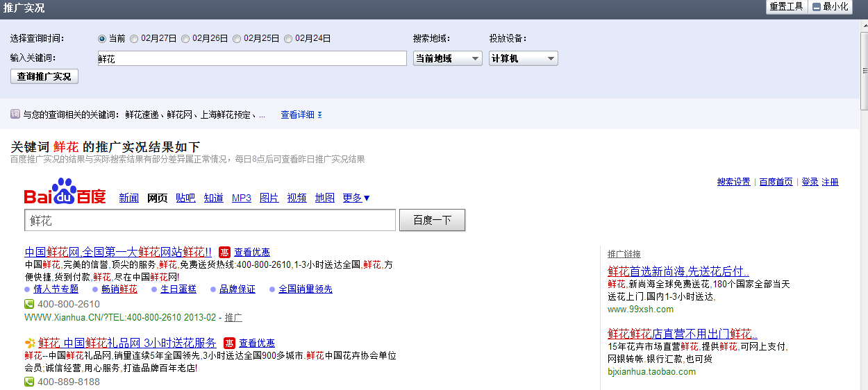Screen dimensions: 868x390
Task: Switch to the 地图 tab
Action: tap(325, 198)
